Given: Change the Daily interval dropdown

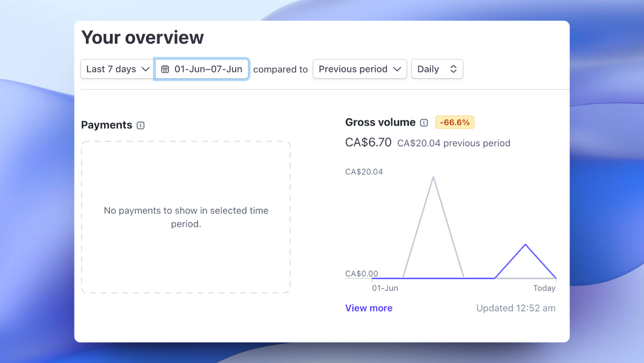Looking at the screenshot, I should click(437, 69).
